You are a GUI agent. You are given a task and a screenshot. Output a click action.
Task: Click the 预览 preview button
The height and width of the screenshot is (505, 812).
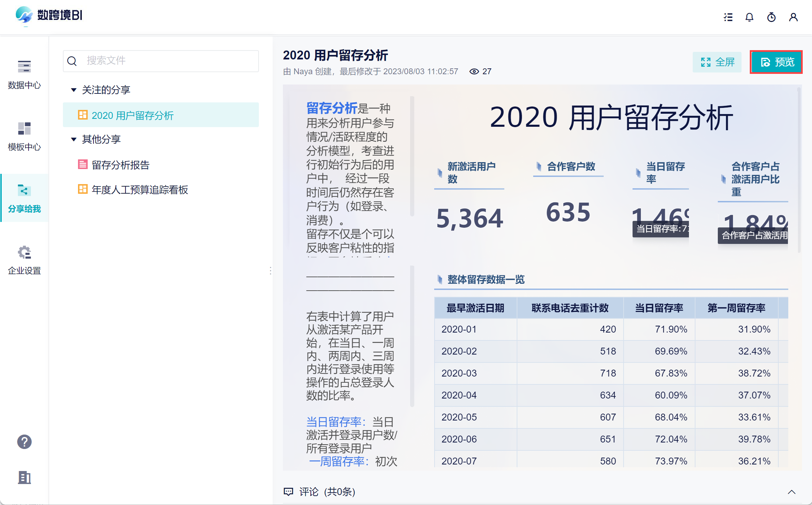(x=776, y=62)
